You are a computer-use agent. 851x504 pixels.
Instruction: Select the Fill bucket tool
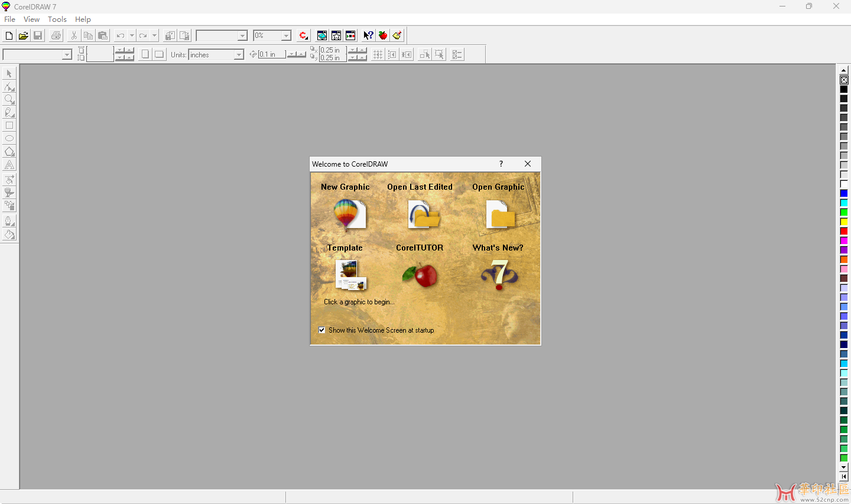coord(9,235)
